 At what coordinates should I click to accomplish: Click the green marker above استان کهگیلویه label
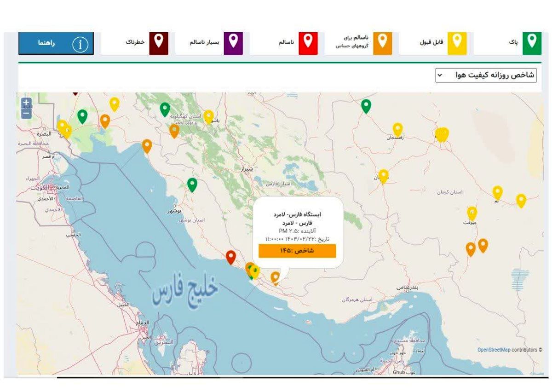[x=165, y=110]
